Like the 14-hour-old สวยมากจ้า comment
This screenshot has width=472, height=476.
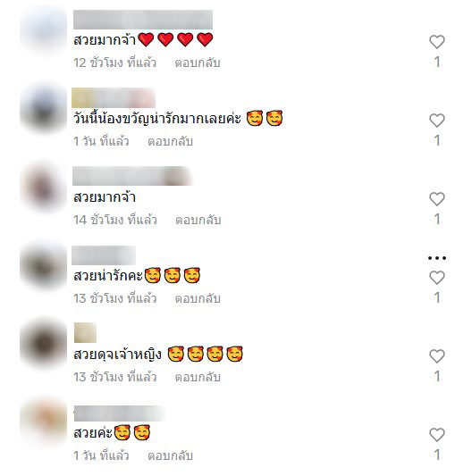tap(437, 199)
